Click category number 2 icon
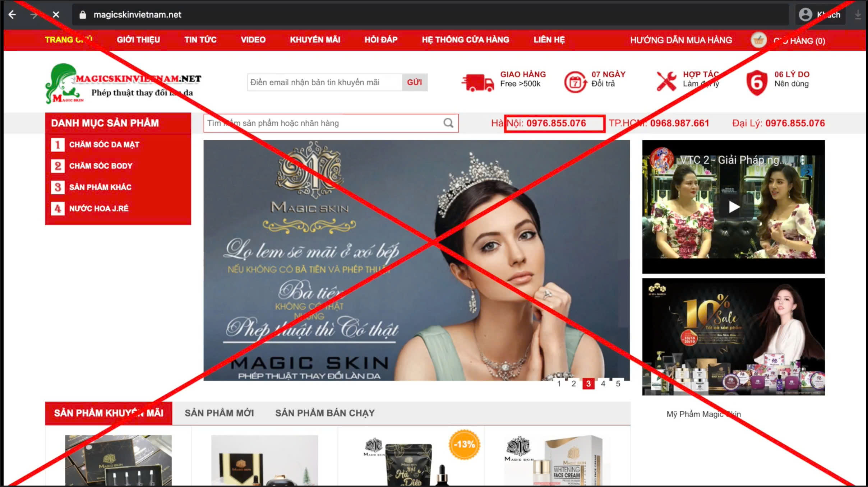 (x=57, y=166)
